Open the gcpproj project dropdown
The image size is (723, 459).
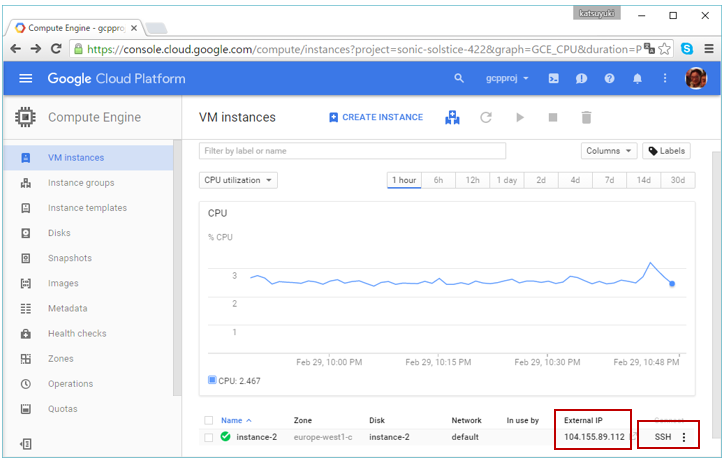coord(507,78)
